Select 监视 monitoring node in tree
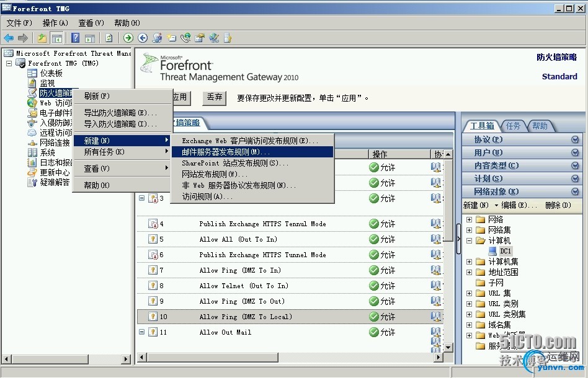This screenshot has width=588, height=378. coord(47,83)
